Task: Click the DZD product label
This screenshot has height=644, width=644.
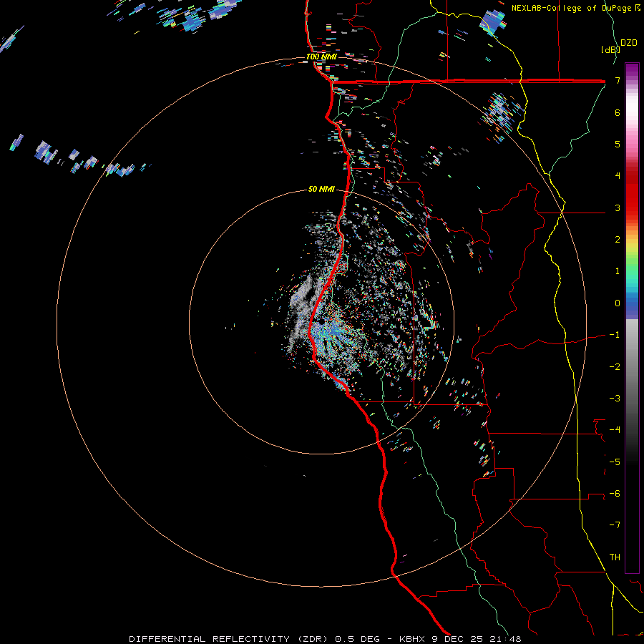Action: [629, 43]
